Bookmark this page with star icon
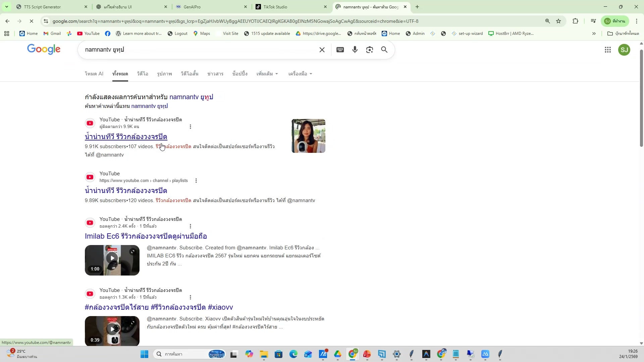Image resolution: width=644 pixels, height=362 pixels. click(558, 21)
